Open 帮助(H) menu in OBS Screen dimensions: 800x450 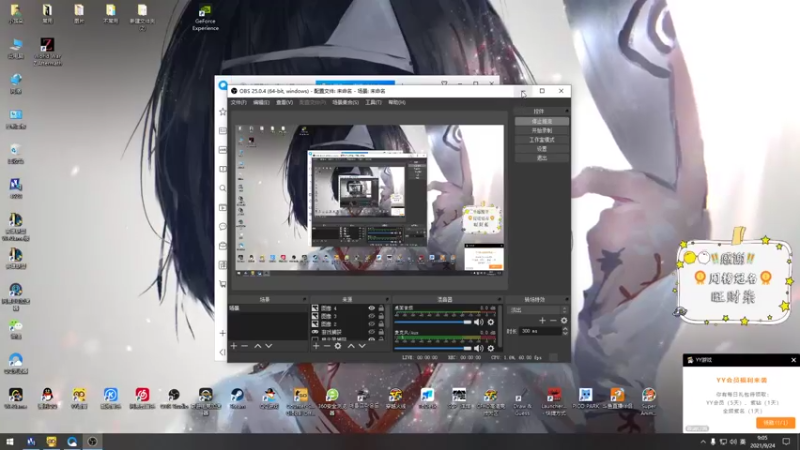pos(396,103)
